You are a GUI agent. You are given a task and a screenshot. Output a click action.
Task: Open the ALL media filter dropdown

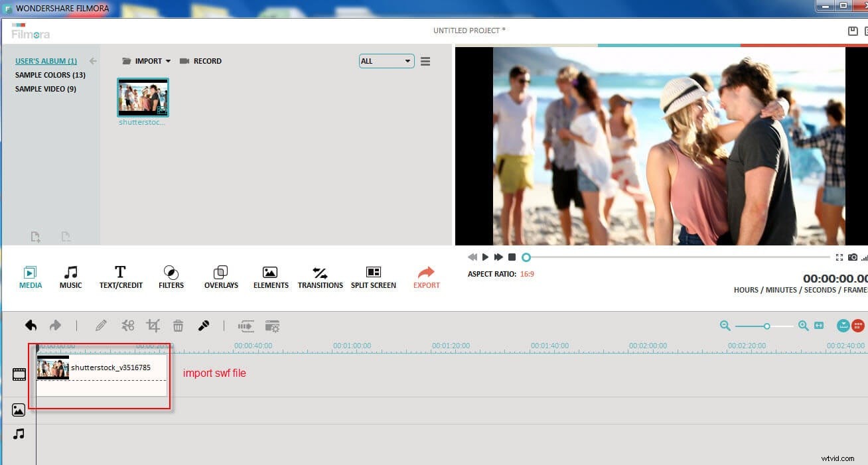point(386,60)
